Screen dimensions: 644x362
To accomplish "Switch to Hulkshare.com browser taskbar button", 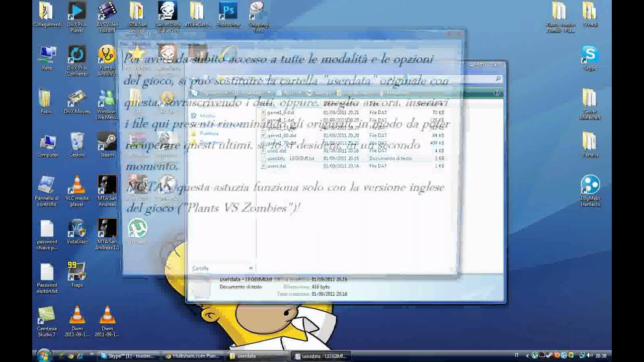I will [x=192, y=356].
